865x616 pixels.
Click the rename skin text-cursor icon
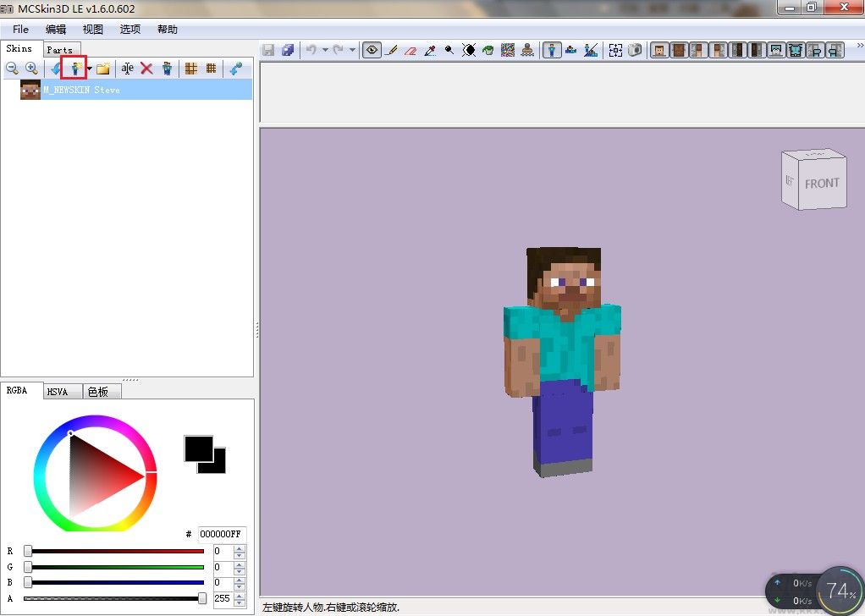[x=127, y=69]
